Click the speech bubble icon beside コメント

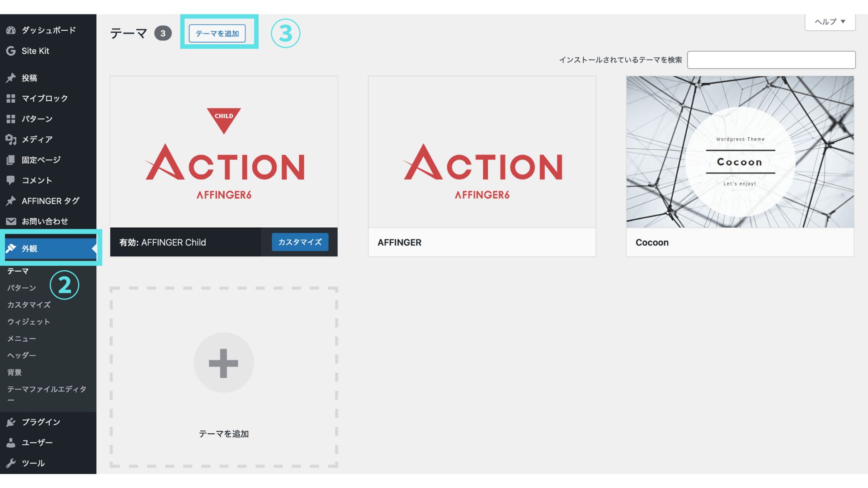click(x=11, y=180)
